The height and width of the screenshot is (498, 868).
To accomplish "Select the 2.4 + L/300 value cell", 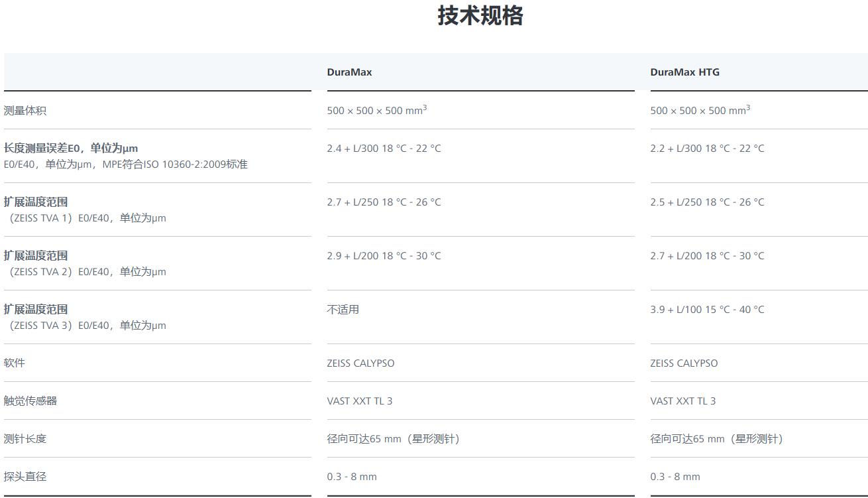I will 384,149.
